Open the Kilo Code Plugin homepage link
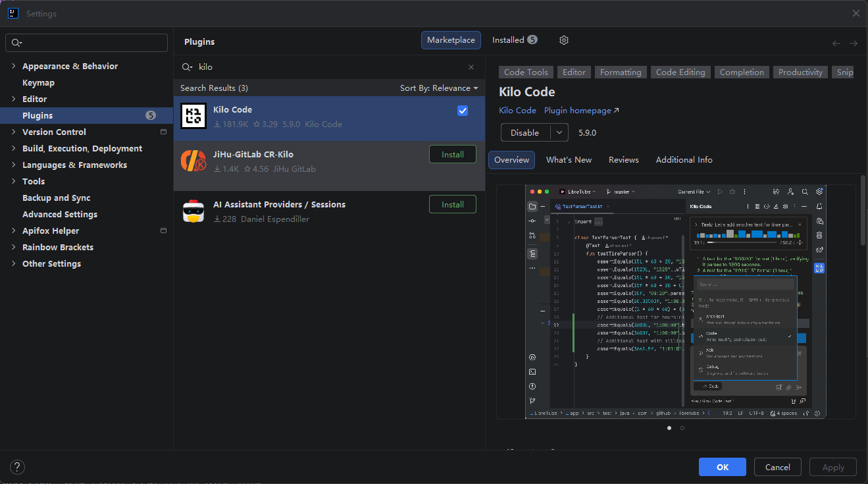The image size is (868, 484). tap(577, 110)
